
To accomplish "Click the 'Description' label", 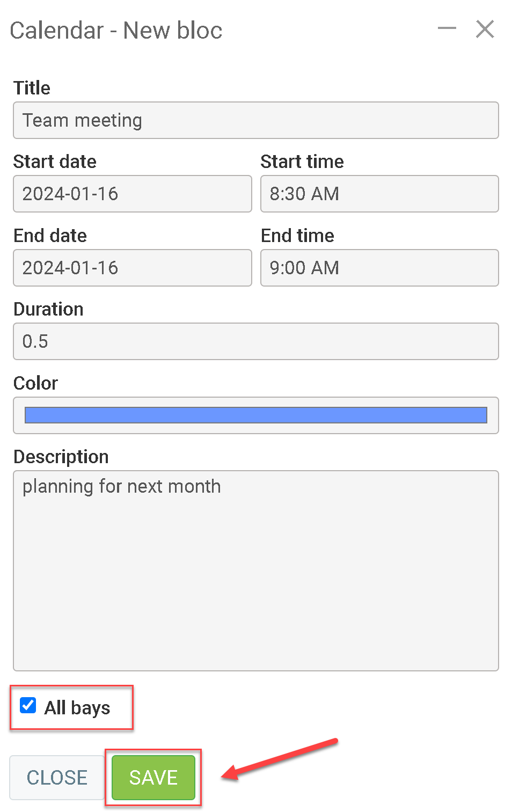I will (61, 457).
